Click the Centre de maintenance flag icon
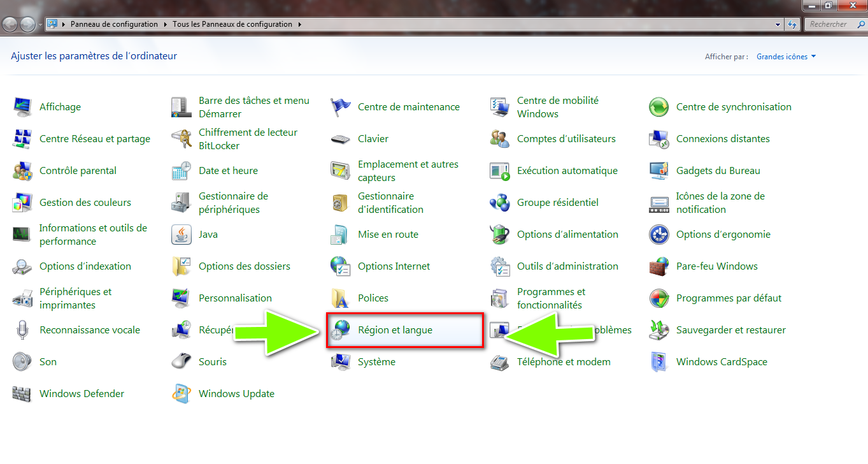Viewport: 868px width, 464px height. coord(341,107)
